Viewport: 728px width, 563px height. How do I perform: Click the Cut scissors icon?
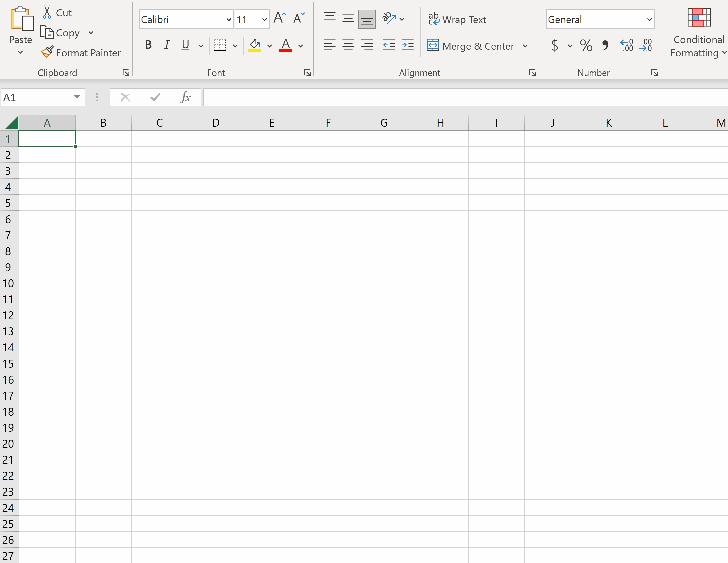pyautogui.click(x=47, y=13)
